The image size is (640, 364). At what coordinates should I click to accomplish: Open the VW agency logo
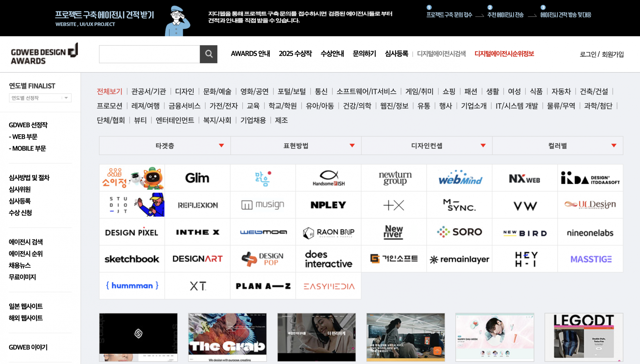click(525, 205)
